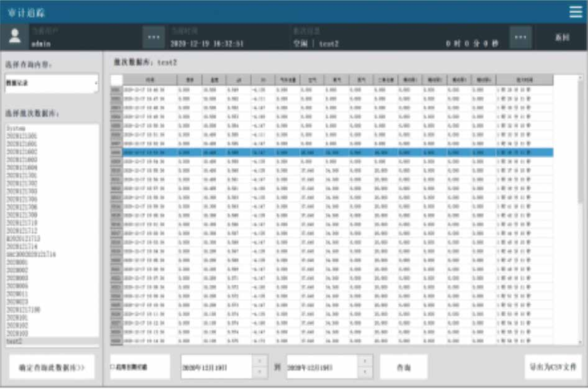Screen dimensions: 588x389
Task: Click the first column header of table
Action: (150, 80)
